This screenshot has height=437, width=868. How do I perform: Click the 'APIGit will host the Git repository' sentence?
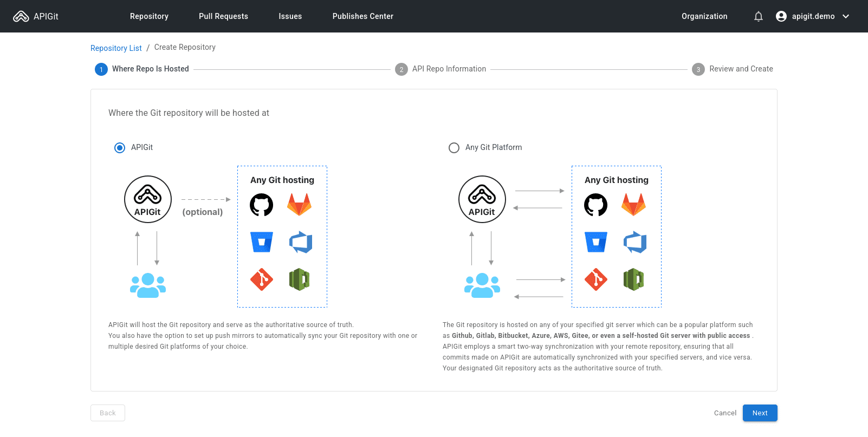point(231,325)
